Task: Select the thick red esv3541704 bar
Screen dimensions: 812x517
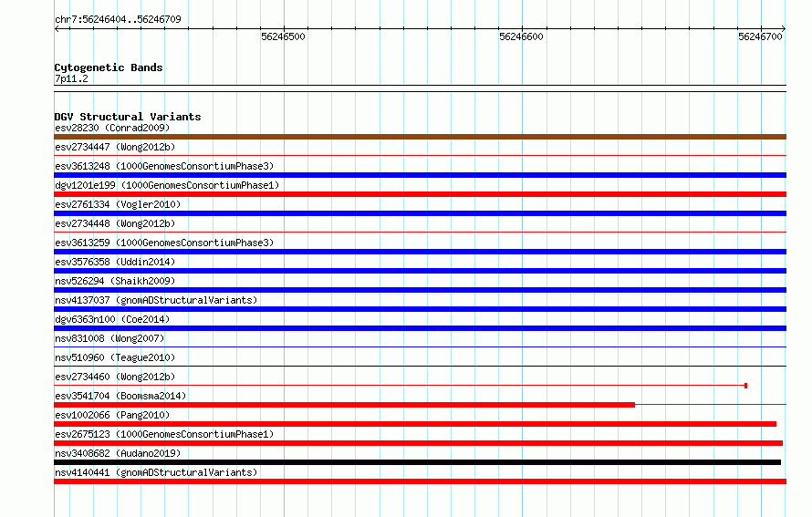Action: tap(344, 405)
